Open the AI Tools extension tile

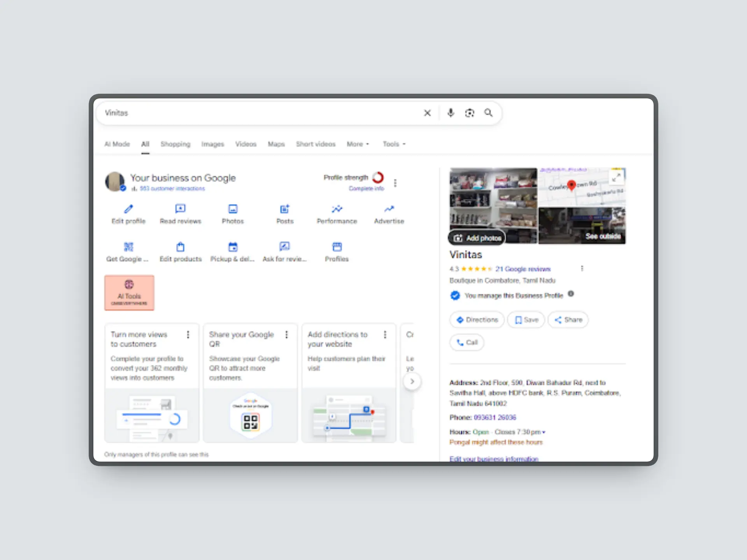(x=129, y=293)
